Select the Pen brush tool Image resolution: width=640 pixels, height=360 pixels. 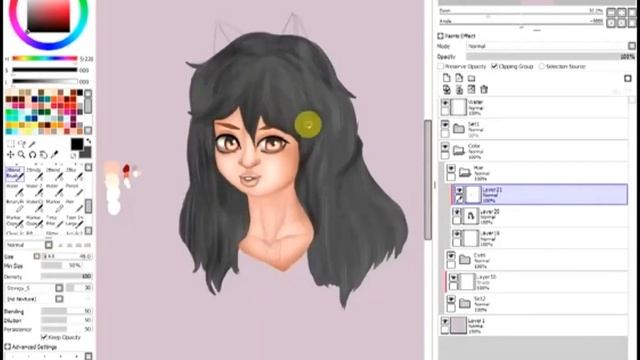pyautogui.click(x=75, y=207)
